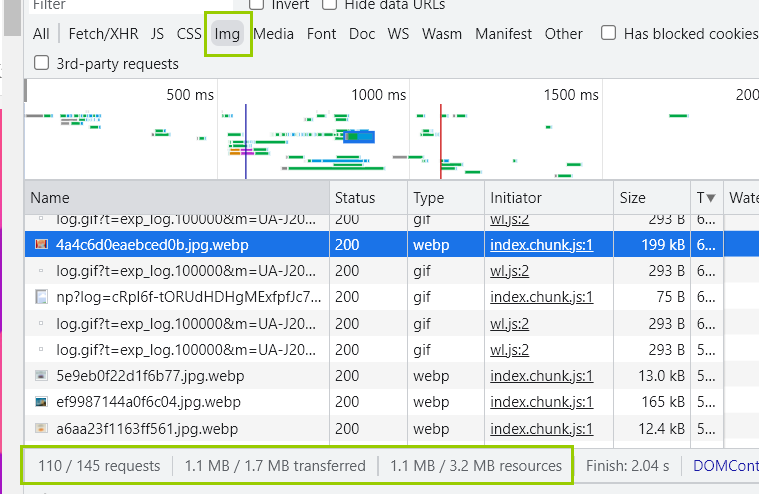Viewport: 759px width, 494px height.
Task: Filter requests by WS
Action: pos(398,34)
